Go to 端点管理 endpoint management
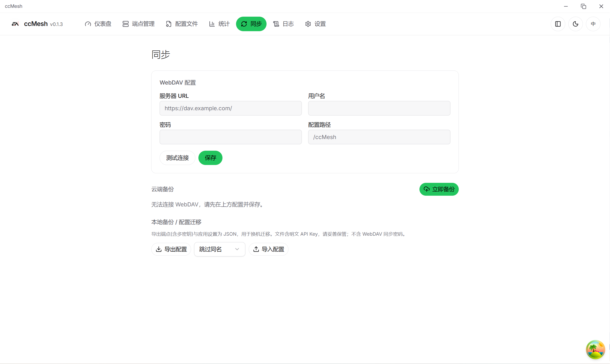The image size is (610, 364). 138,24
